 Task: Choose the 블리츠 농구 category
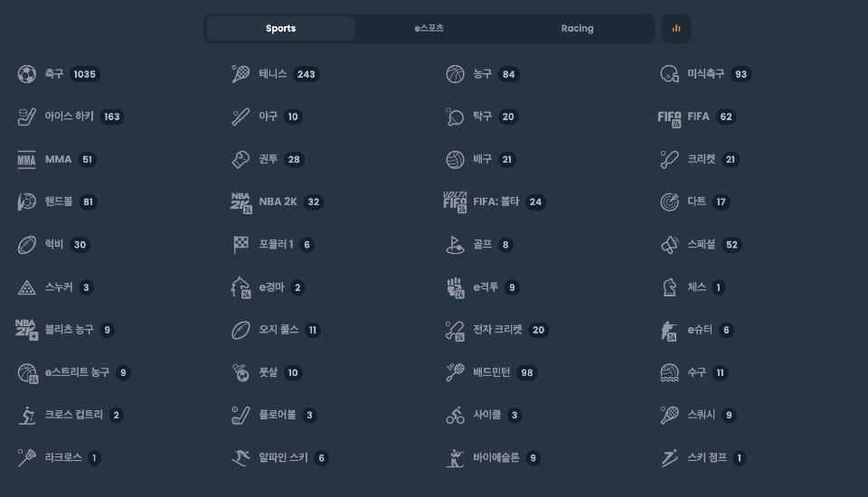tap(65, 330)
